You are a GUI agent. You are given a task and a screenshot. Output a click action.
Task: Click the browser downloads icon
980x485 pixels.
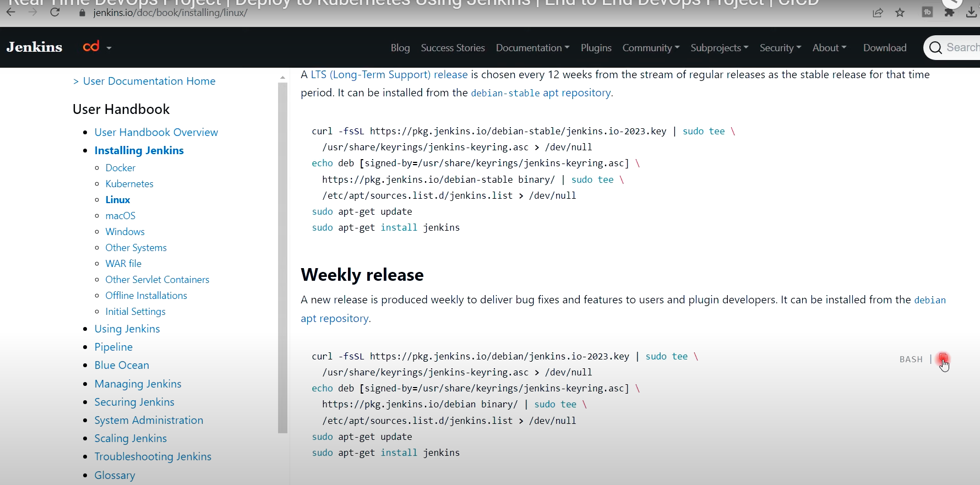tap(972, 12)
